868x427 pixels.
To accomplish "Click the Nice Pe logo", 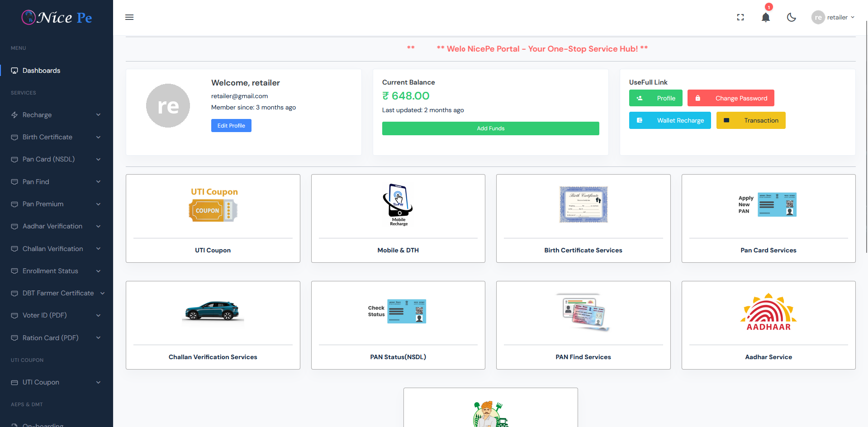I will (x=56, y=17).
